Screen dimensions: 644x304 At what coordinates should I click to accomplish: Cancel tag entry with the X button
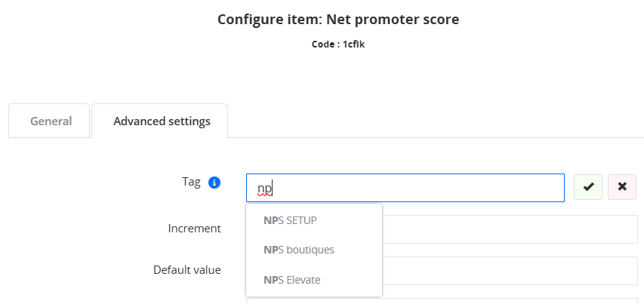(x=622, y=187)
